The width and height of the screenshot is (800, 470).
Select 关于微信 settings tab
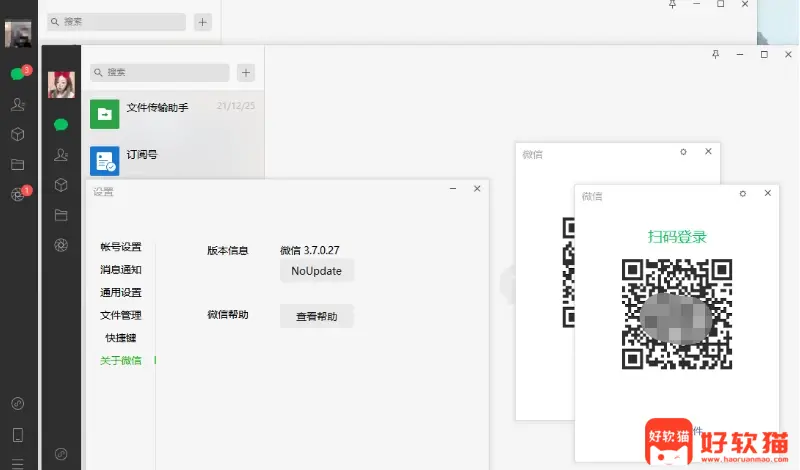[x=120, y=360]
